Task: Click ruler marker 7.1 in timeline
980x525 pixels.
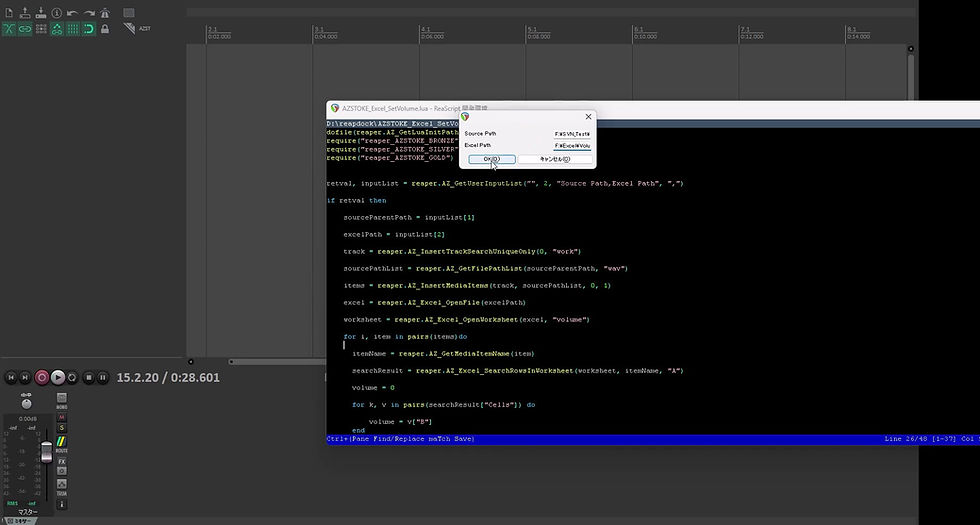Action: coord(745,29)
